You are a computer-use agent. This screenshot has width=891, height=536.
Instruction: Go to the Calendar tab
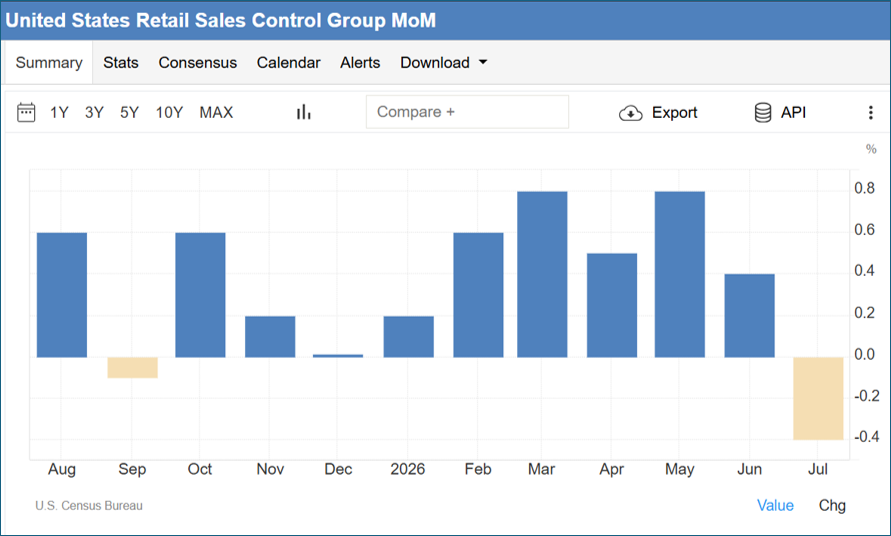tap(288, 63)
